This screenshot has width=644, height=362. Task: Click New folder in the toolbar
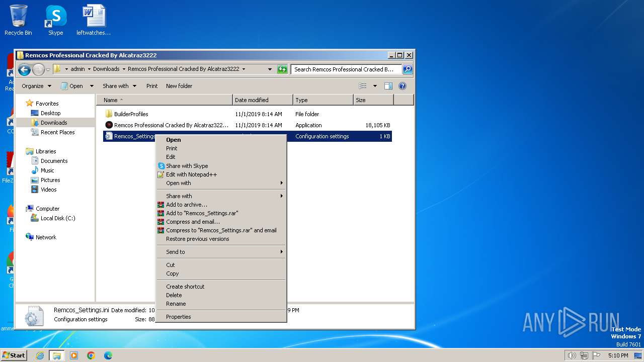[179, 86]
